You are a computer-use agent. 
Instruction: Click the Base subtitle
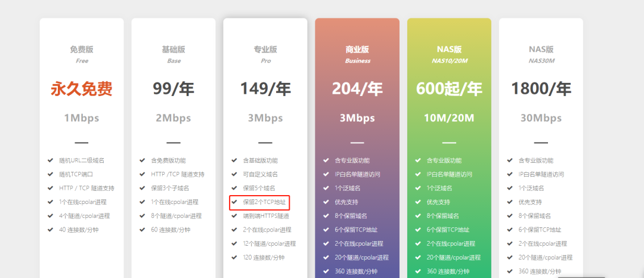coord(174,61)
